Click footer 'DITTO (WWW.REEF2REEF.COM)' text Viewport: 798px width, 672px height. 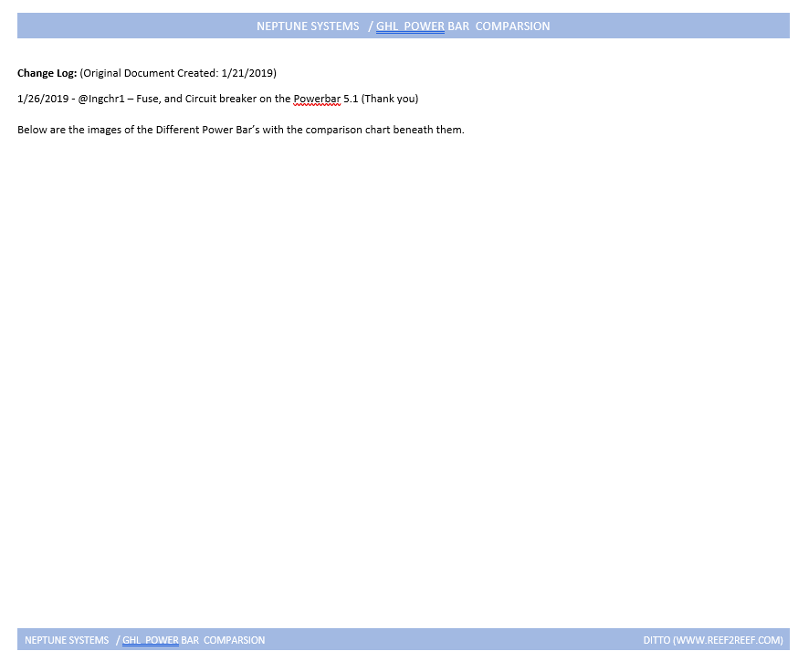[713, 640]
